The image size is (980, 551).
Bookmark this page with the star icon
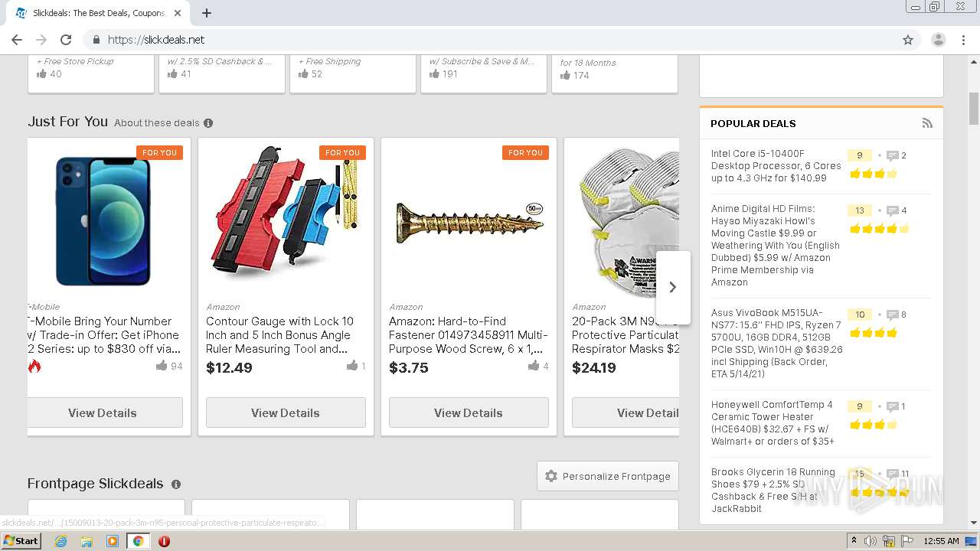click(x=908, y=40)
